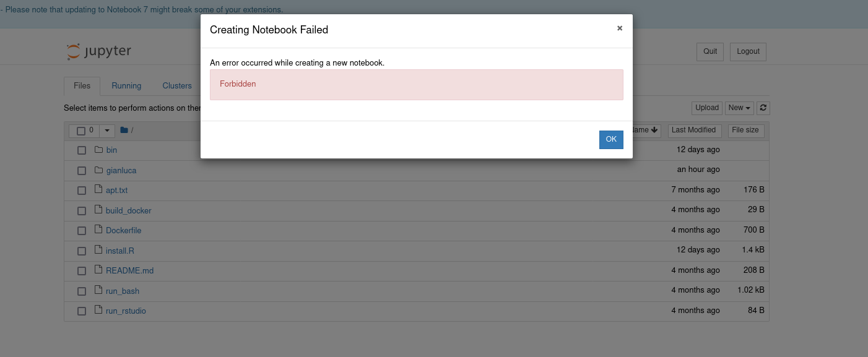The height and width of the screenshot is (357, 868).
Task: Toggle the select-all checkbox in header
Action: pyautogui.click(x=81, y=131)
